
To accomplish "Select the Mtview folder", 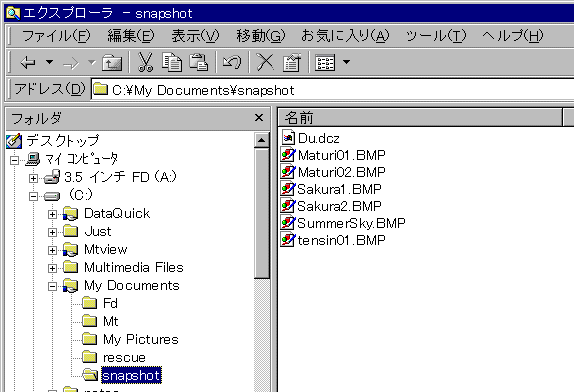I will (x=106, y=249).
